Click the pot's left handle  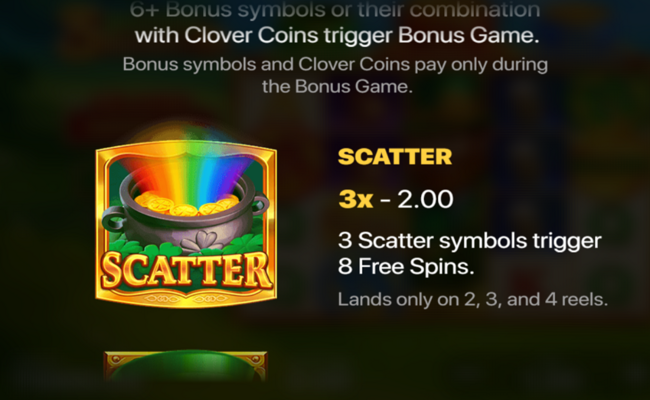pyautogui.click(x=113, y=220)
